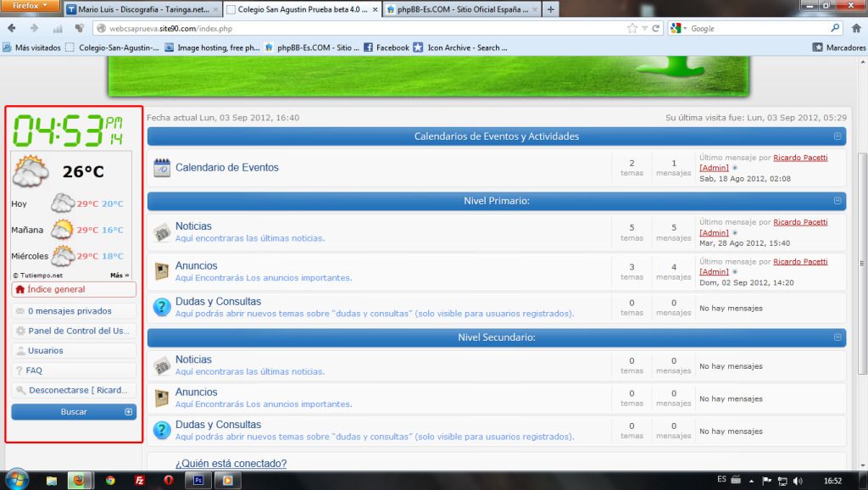Click the Noticias newspaper icon under Nivel Primario
868x490 pixels.
162,232
